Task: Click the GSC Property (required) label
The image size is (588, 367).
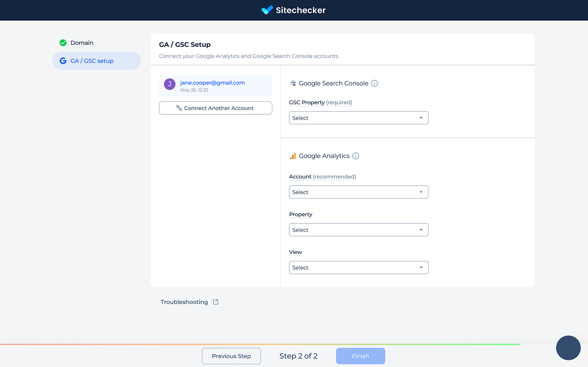Action: tap(321, 103)
